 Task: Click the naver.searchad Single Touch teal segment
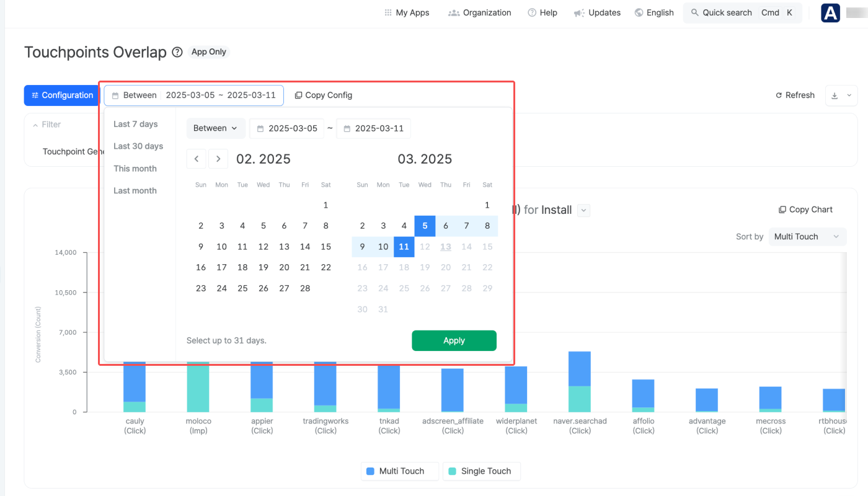(580, 399)
